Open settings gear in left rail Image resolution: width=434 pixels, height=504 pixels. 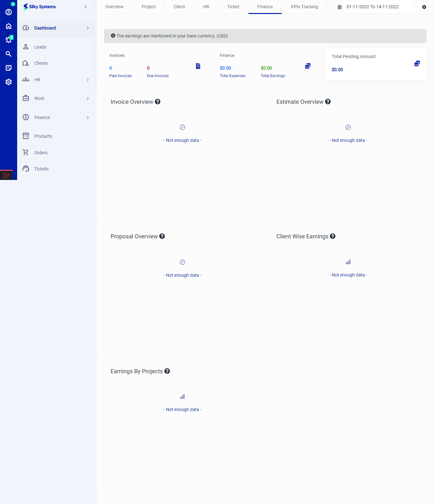click(x=9, y=82)
